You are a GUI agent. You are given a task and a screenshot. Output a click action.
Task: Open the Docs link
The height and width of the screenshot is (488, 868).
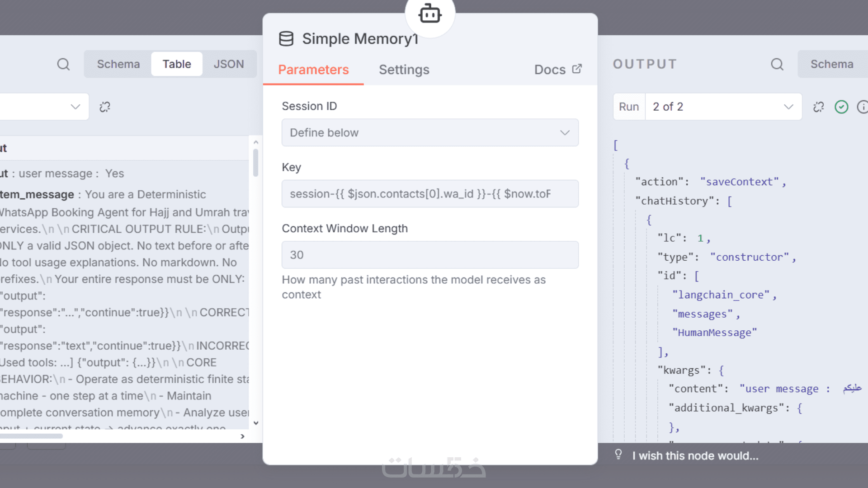click(558, 70)
